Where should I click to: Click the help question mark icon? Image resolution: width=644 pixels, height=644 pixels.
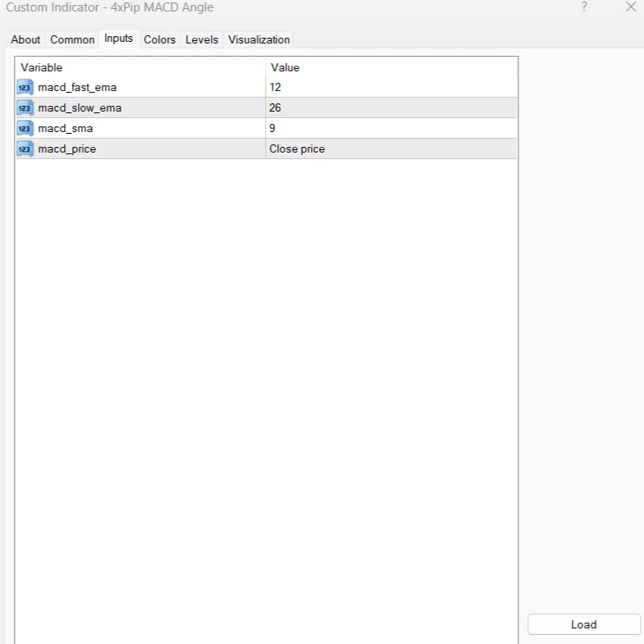[x=584, y=7]
